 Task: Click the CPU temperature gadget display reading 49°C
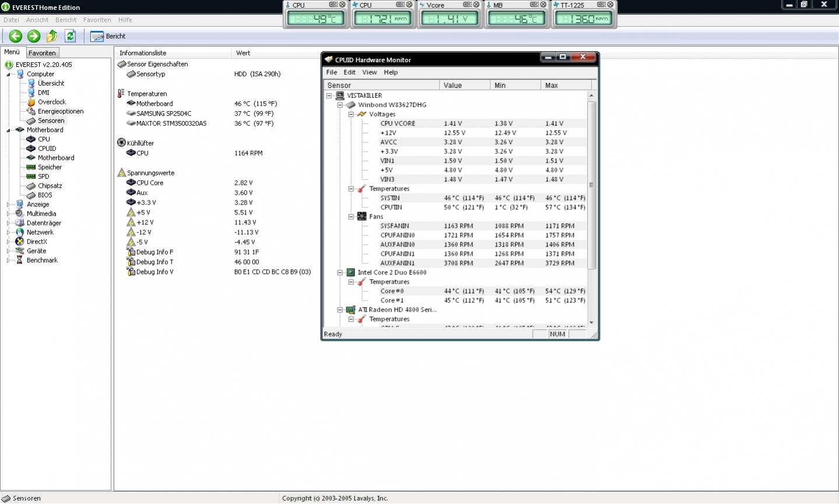click(316, 19)
